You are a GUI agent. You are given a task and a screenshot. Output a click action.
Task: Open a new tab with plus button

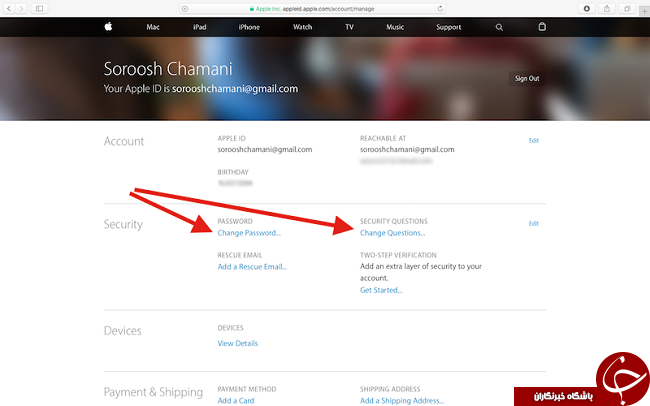tap(644, 11)
